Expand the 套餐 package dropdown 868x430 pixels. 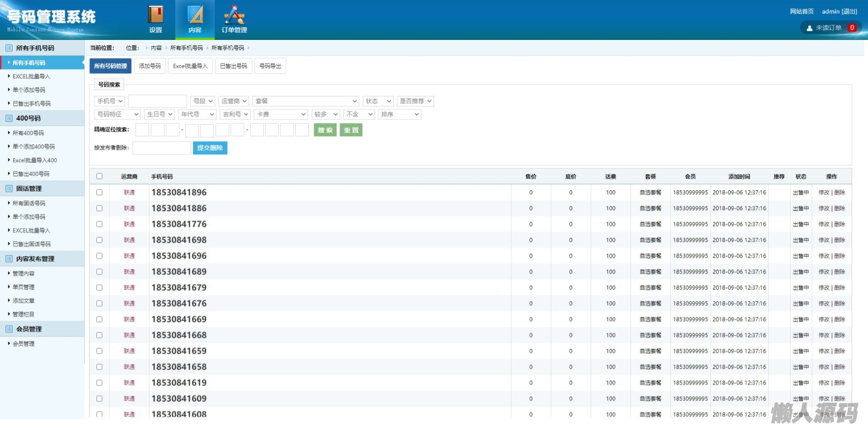[306, 101]
